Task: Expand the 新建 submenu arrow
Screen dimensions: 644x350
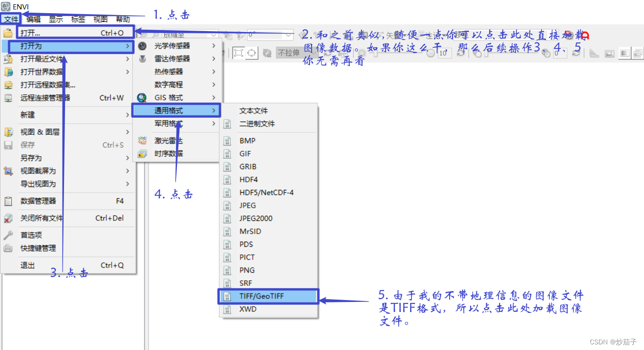Action: (x=128, y=115)
